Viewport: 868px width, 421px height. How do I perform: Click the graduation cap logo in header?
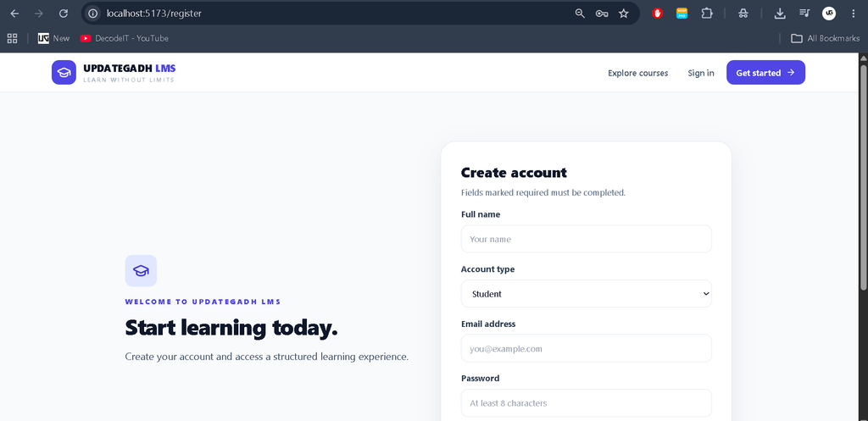[64, 73]
